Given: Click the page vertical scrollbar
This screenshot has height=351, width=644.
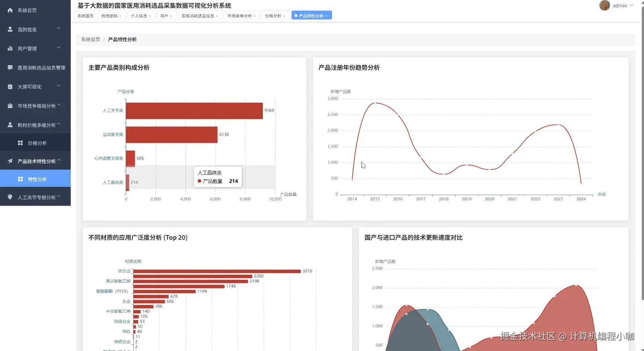Looking at the screenshot, I should click(643, 153).
